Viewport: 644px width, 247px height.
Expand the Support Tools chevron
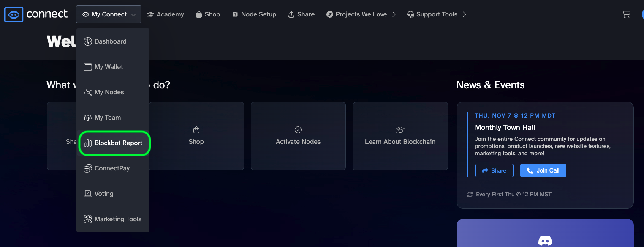[x=465, y=14]
